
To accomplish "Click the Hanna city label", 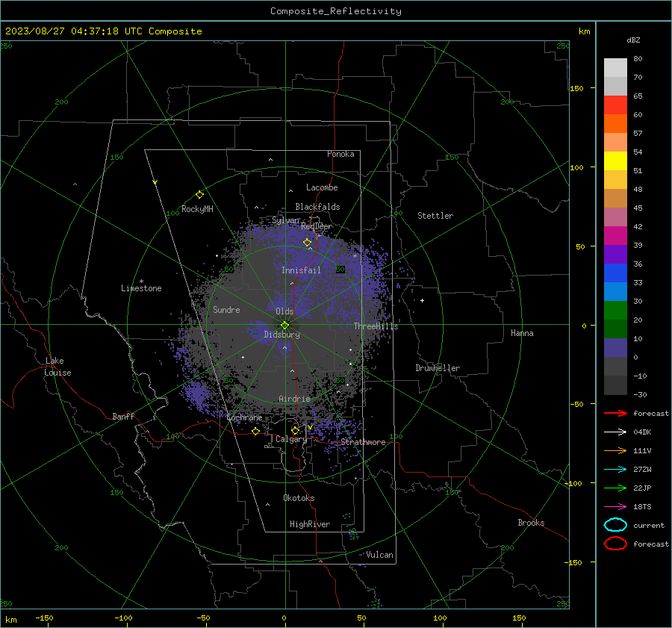I will (x=522, y=333).
